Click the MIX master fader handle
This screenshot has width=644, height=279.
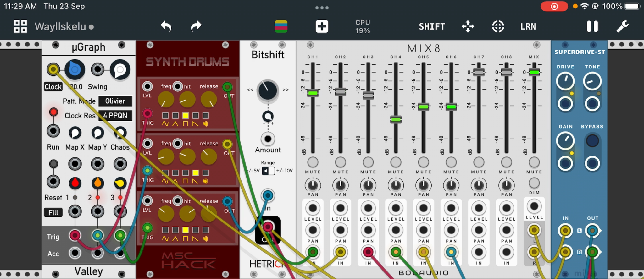tap(534, 72)
